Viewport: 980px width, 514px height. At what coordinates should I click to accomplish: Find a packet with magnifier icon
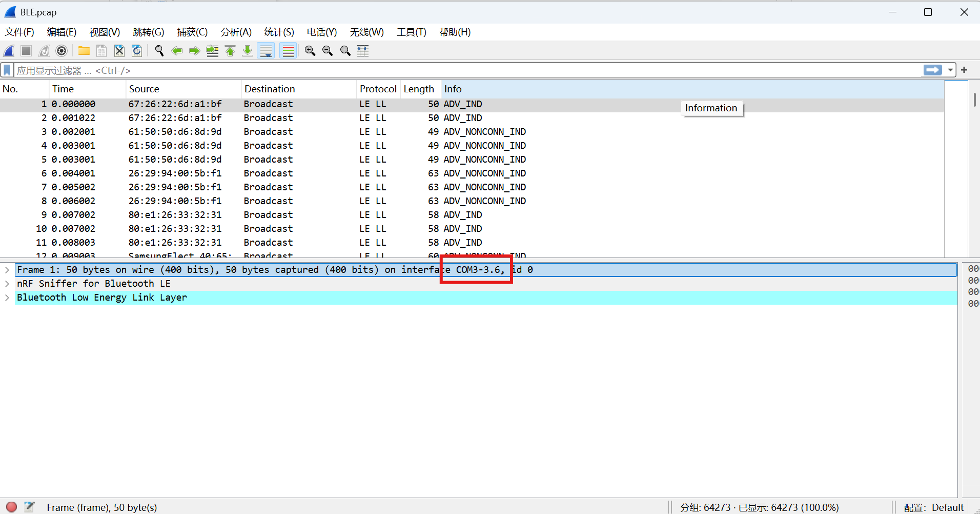click(x=159, y=51)
